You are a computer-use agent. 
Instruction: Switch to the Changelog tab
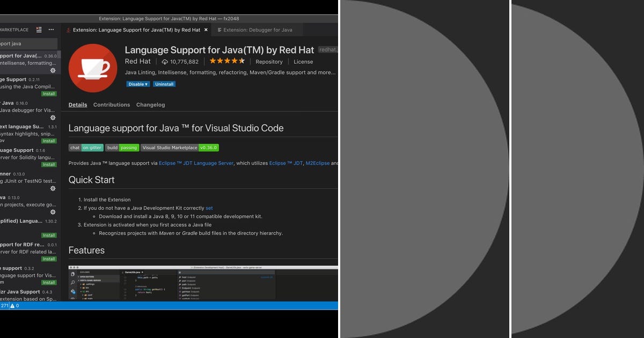click(x=151, y=105)
